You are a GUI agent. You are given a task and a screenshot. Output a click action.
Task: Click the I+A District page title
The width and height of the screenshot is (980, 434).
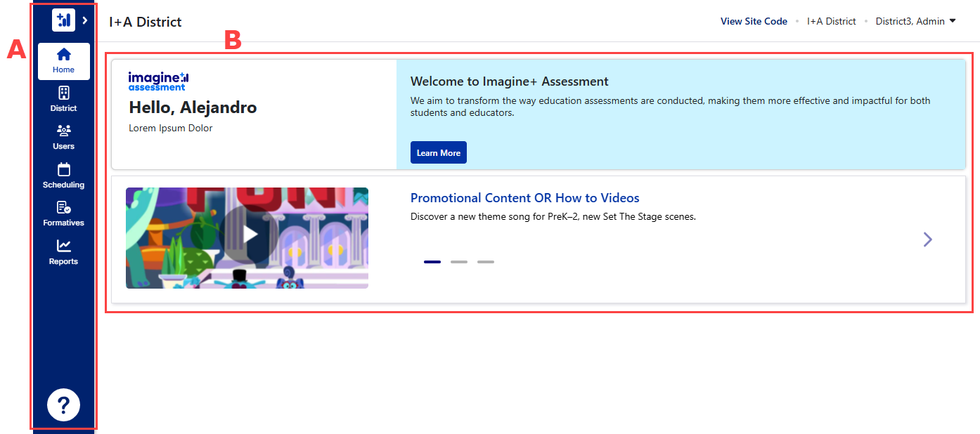pyautogui.click(x=146, y=22)
